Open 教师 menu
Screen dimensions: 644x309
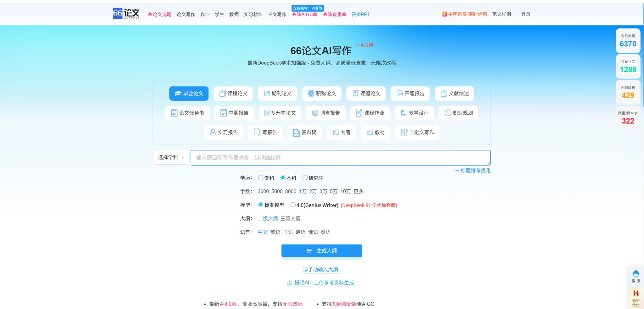[x=234, y=14]
